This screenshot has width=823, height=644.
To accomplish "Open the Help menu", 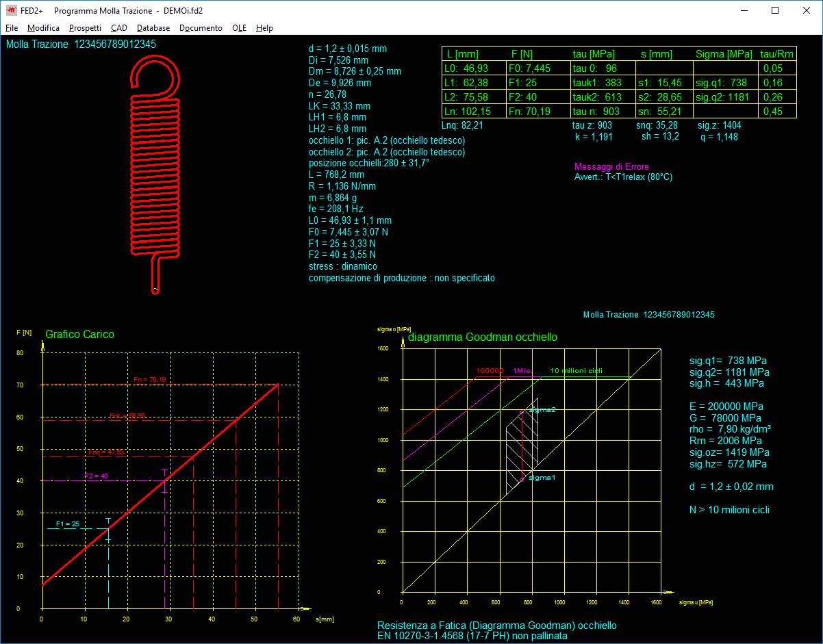I will click(x=264, y=28).
